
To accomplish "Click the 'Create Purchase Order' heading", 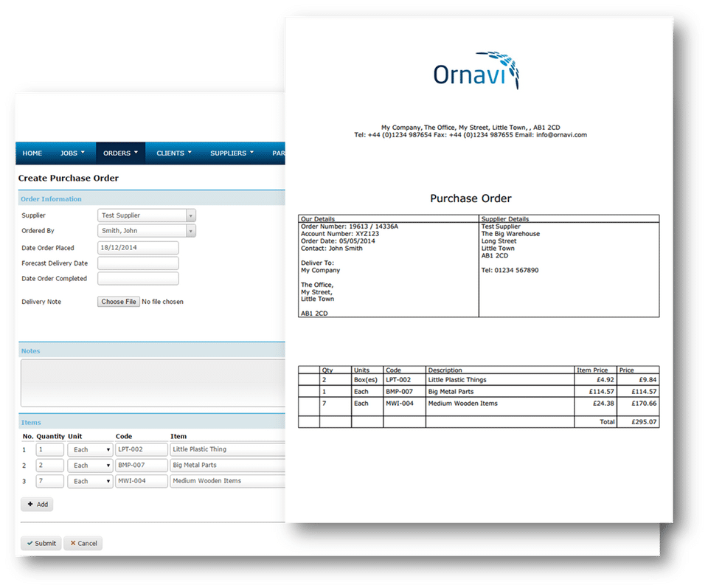I will (x=69, y=178).
